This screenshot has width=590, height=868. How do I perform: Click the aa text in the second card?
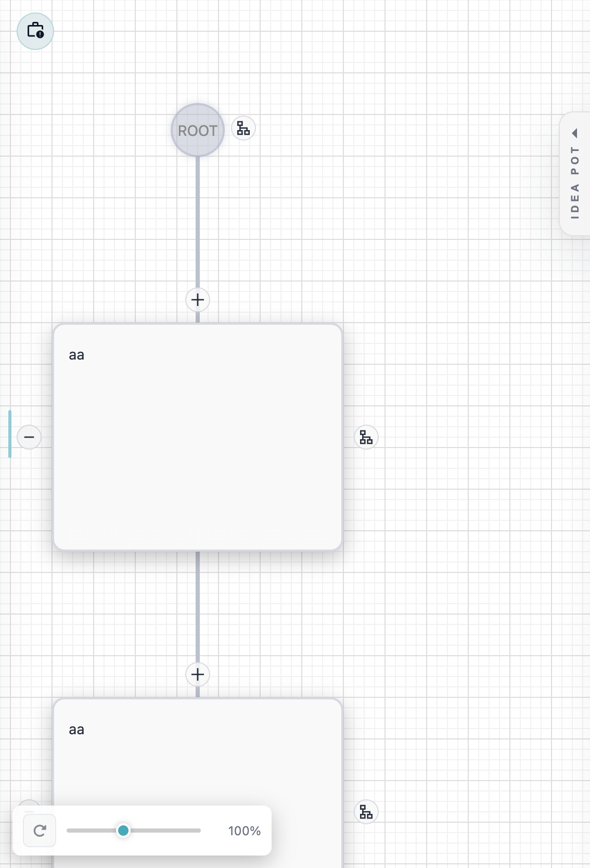(x=76, y=730)
